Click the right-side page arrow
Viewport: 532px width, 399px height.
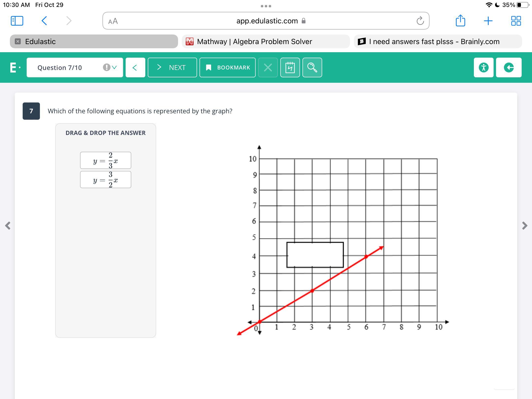click(x=524, y=225)
